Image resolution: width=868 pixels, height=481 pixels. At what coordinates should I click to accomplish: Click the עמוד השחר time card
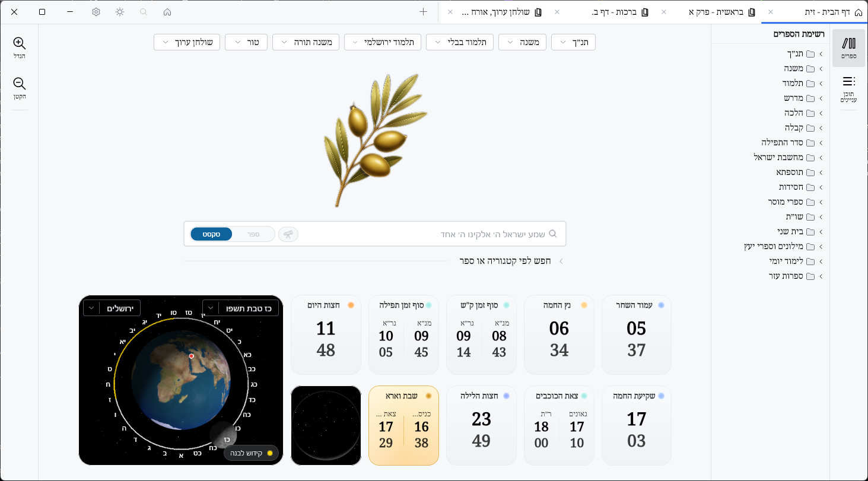[x=637, y=335]
